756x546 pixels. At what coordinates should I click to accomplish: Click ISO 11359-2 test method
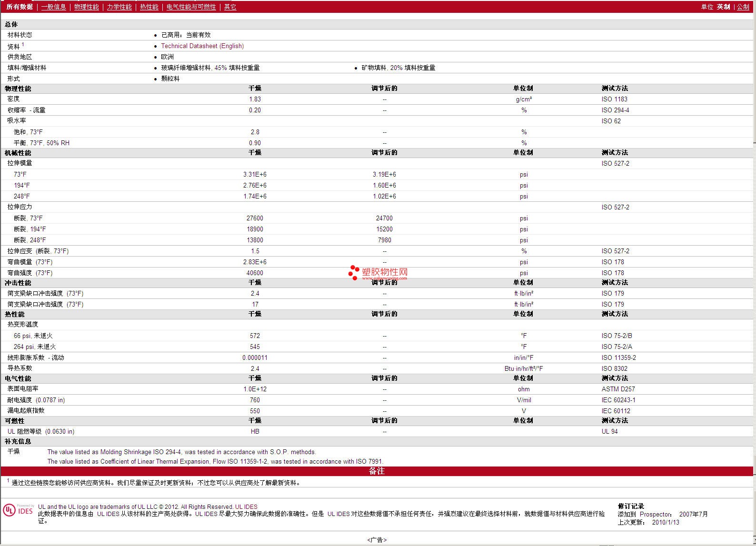(x=618, y=357)
